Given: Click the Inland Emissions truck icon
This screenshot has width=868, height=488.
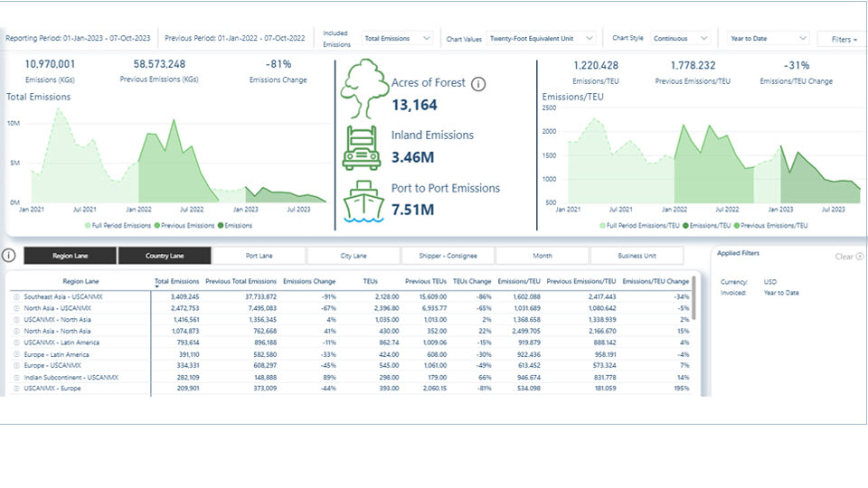Looking at the screenshot, I should [x=362, y=147].
